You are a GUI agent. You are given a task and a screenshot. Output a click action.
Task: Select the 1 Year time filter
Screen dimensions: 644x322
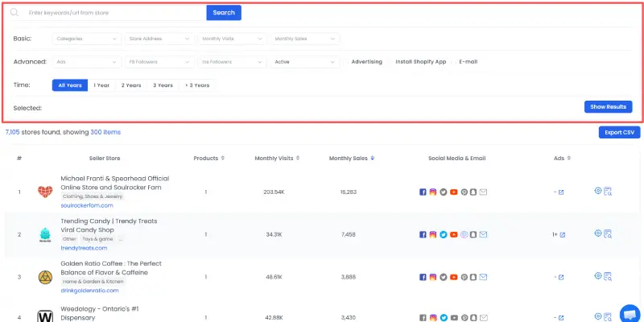pyautogui.click(x=101, y=85)
